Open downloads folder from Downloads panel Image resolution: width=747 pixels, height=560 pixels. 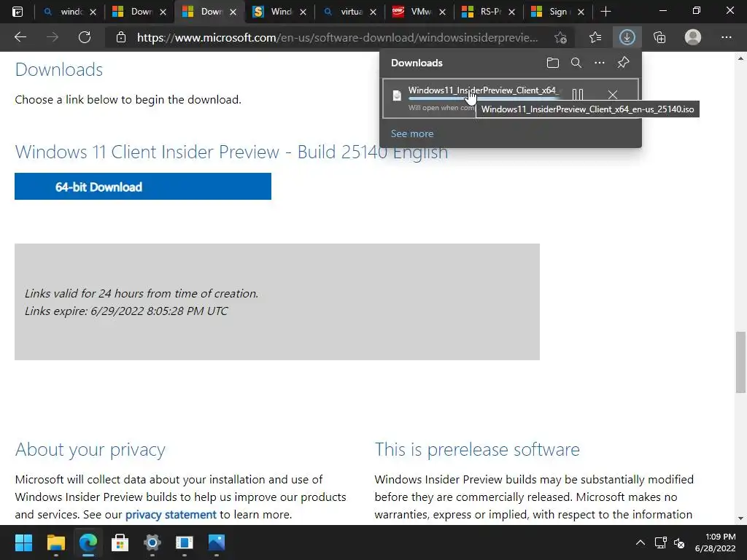tap(553, 63)
